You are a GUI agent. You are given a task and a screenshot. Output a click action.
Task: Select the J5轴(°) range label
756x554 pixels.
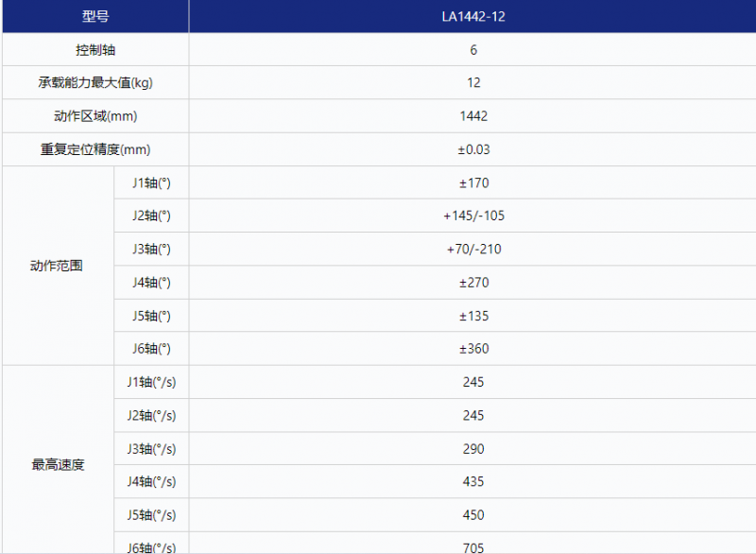click(151, 316)
